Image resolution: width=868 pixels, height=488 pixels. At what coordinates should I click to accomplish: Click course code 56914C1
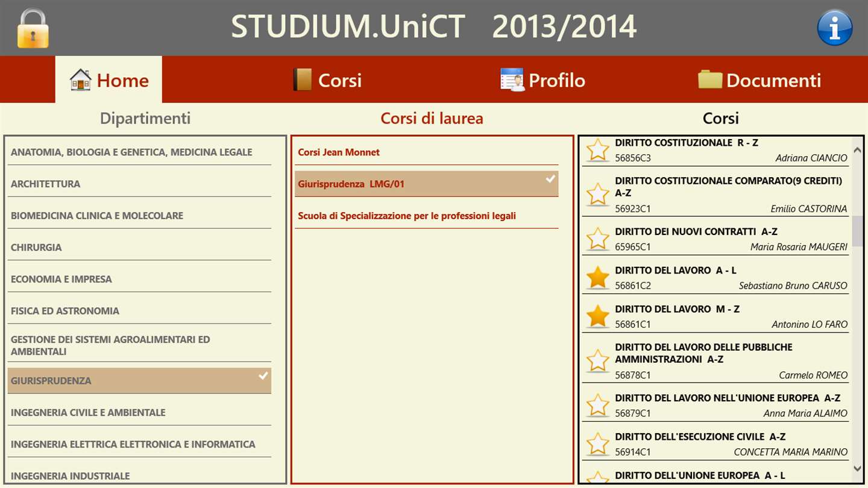tap(633, 452)
